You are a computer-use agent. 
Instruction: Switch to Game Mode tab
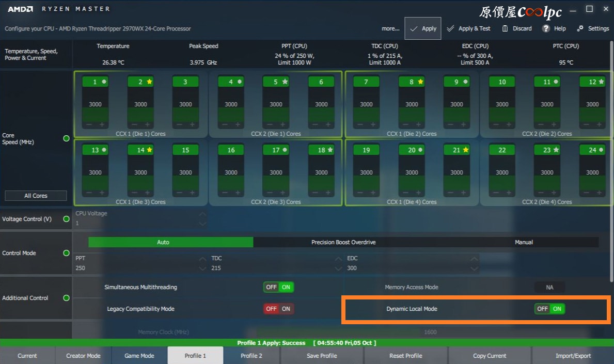coord(139,355)
